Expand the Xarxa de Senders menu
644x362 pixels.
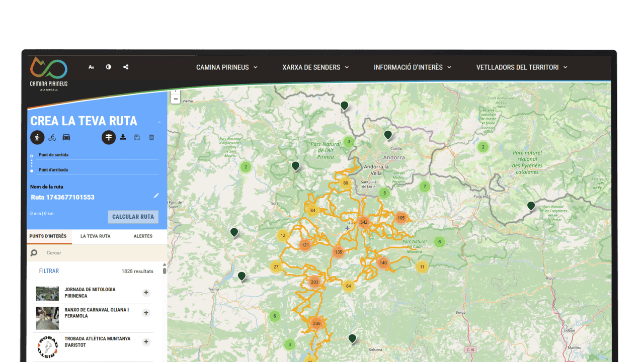tap(315, 67)
